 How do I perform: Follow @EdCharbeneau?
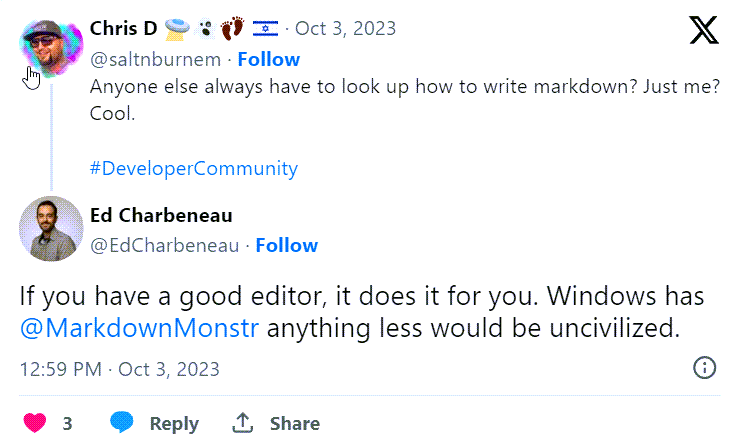[287, 245]
